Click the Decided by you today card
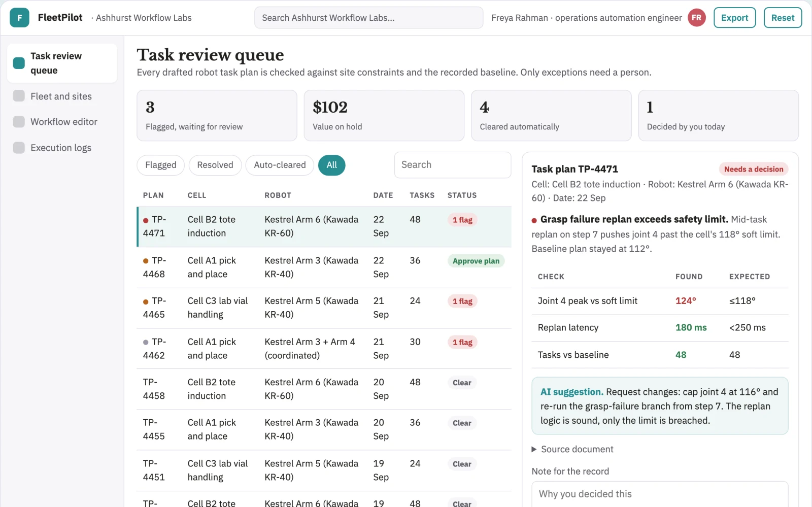The width and height of the screenshot is (812, 507). pyautogui.click(x=718, y=116)
